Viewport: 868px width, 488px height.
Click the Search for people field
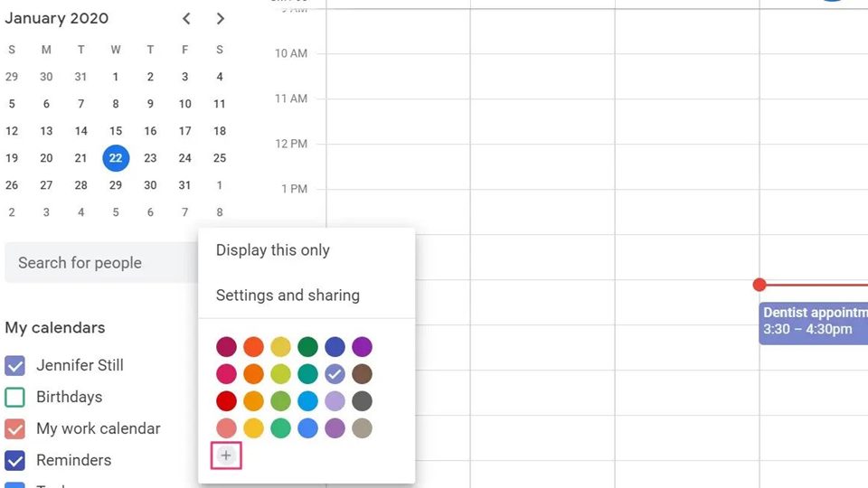[99, 263]
